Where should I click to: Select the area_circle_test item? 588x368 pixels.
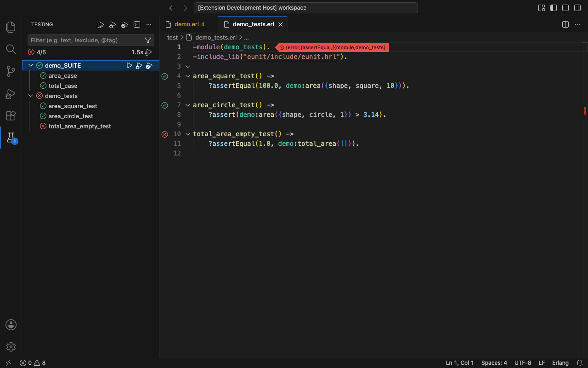point(71,116)
